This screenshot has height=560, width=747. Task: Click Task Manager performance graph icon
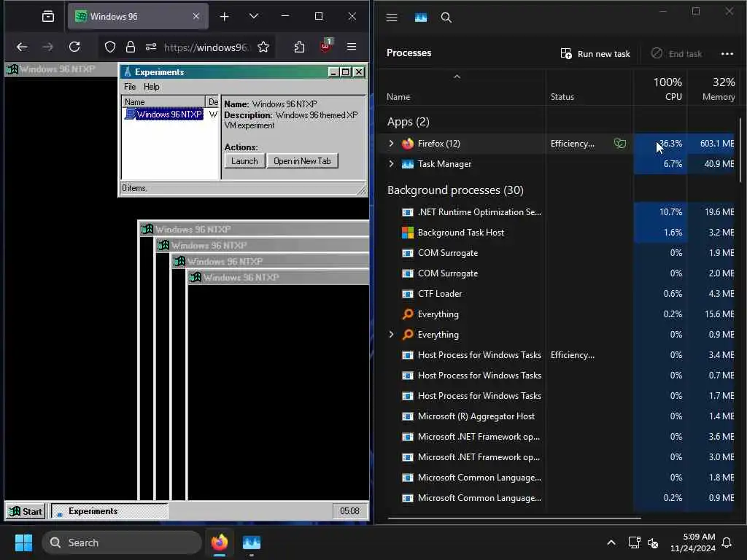[x=421, y=17]
